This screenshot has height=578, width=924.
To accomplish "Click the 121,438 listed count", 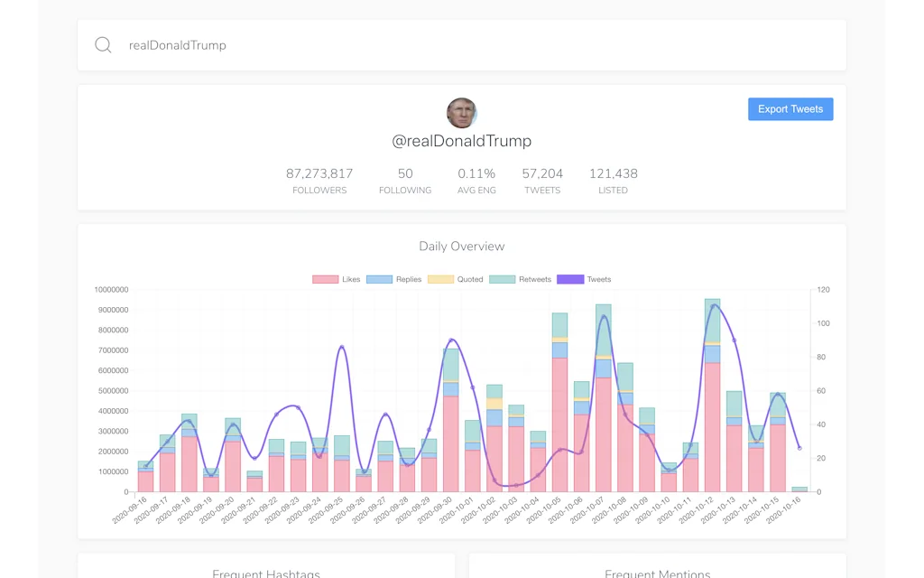I will click(x=613, y=173).
